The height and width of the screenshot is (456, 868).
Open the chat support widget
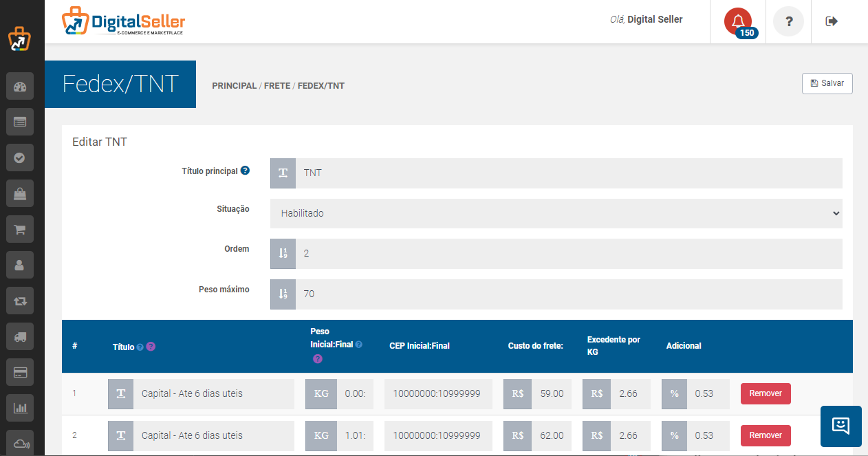(841, 426)
